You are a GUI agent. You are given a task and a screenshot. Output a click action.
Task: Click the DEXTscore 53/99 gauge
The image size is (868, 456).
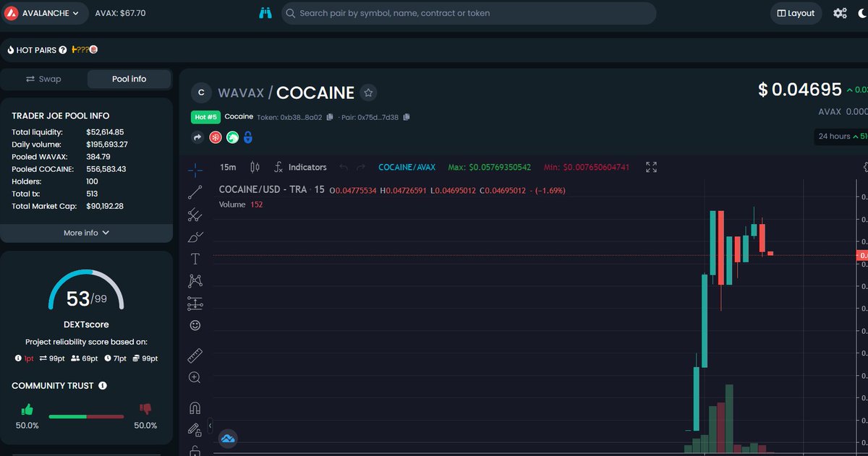coord(86,291)
